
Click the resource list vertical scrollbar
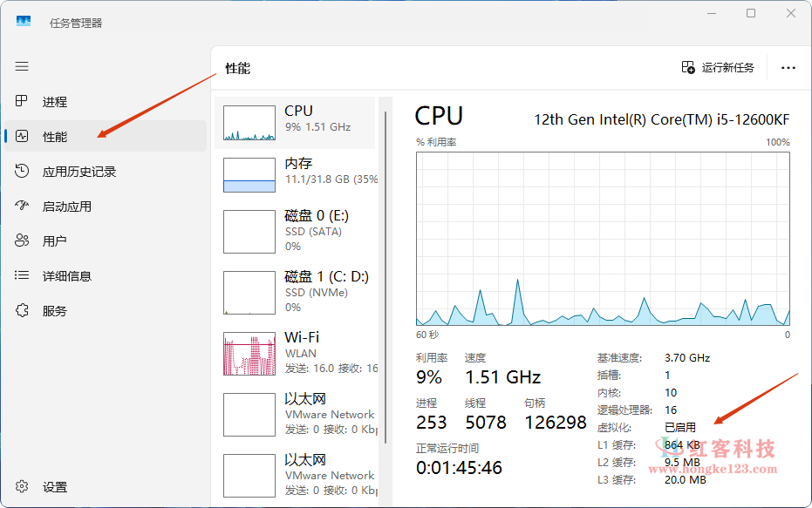381,261
